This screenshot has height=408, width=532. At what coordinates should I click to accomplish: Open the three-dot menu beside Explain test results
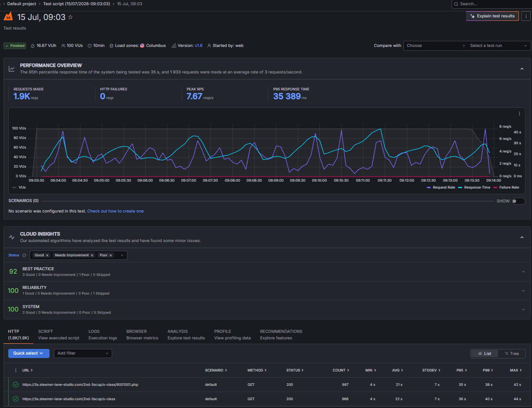click(x=525, y=16)
